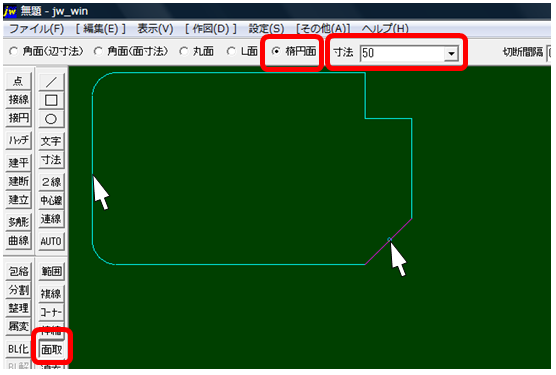
Task: Activate the ハッチ hatch tool
Action: pos(18,140)
